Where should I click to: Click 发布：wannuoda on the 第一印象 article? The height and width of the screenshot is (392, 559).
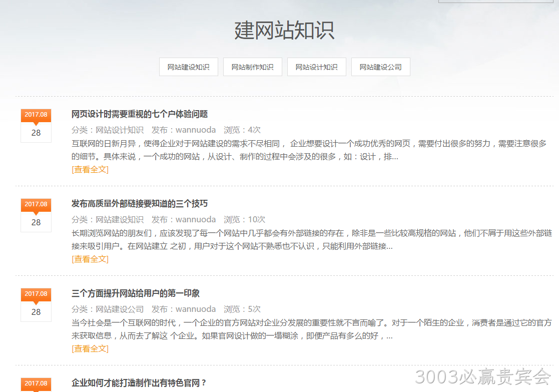tap(184, 309)
